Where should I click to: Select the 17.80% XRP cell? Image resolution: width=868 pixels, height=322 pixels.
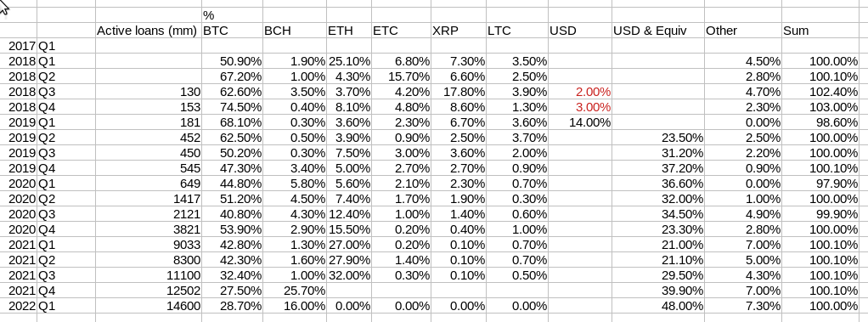point(459,92)
